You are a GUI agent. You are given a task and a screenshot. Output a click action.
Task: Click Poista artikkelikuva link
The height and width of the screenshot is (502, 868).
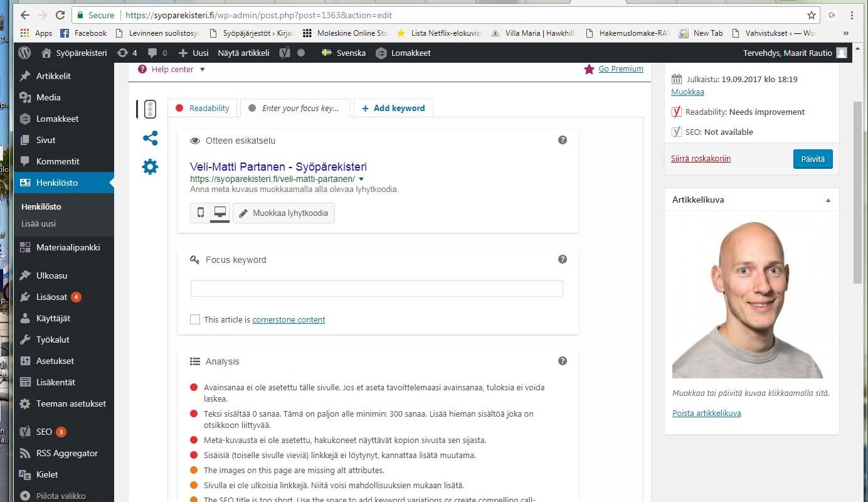[707, 413]
